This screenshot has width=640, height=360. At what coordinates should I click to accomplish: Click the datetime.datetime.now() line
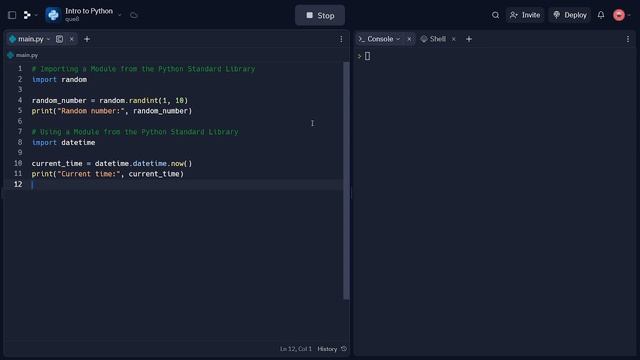pos(112,163)
